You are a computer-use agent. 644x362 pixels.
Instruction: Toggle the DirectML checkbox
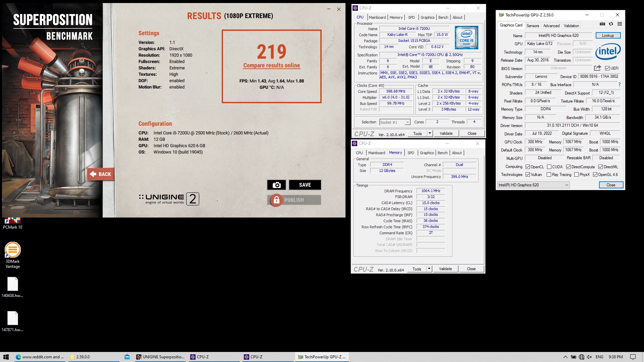[x=600, y=167]
